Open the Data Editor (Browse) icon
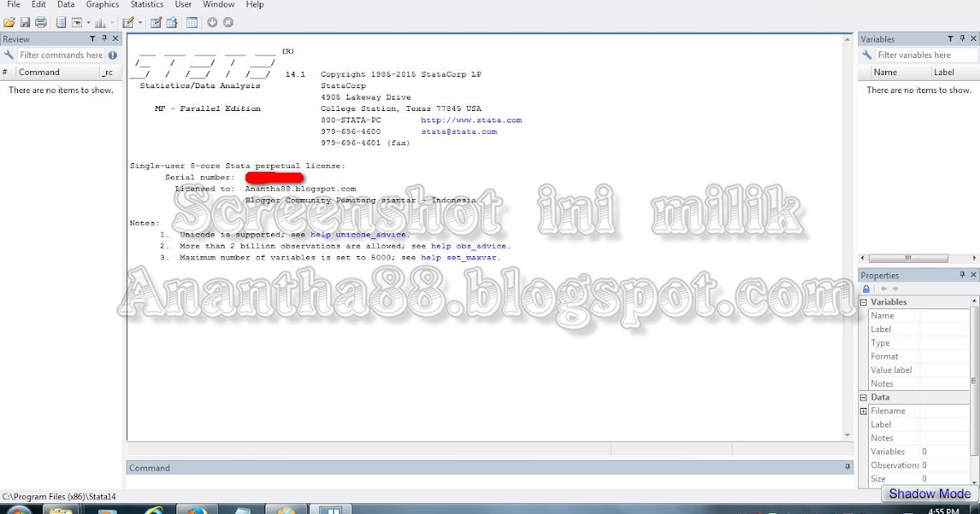The width and height of the screenshot is (980, 514). click(172, 23)
